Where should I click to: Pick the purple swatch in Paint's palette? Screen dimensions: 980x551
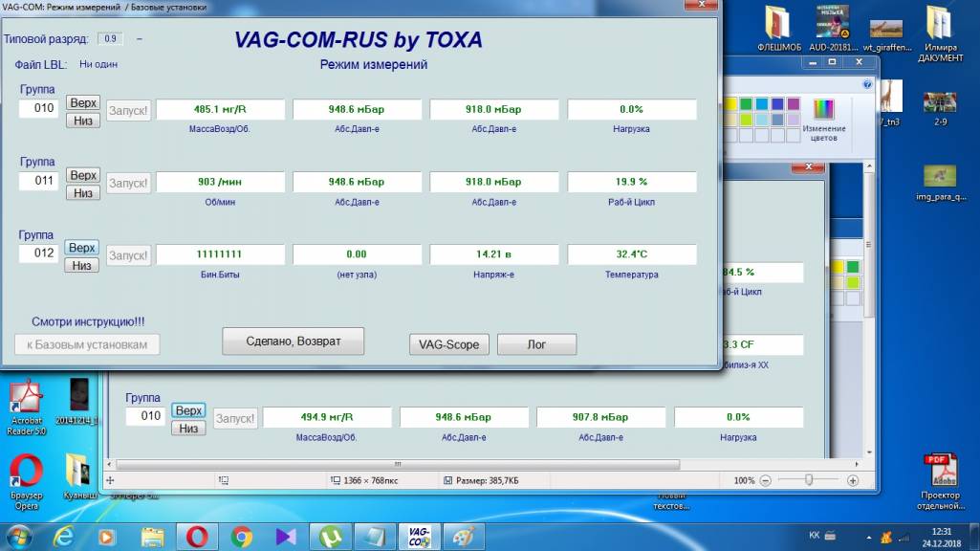click(x=795, y=103)
